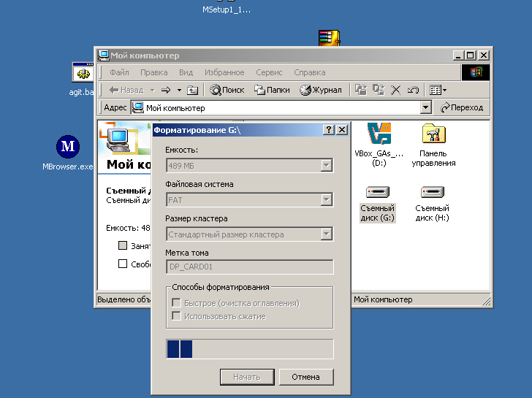The height and width of the screenshot is (398, 532).
Task: Click the Начать button
Action: coord(247,377)
